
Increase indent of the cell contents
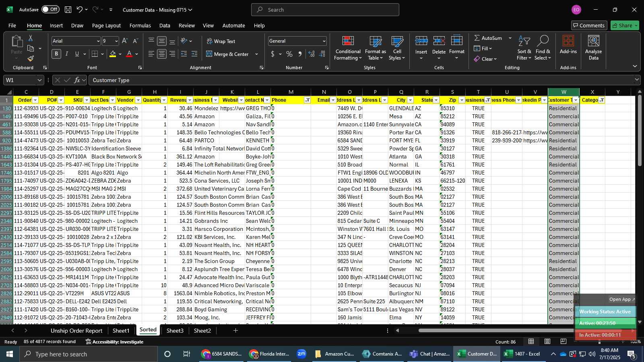coord(194,54)
